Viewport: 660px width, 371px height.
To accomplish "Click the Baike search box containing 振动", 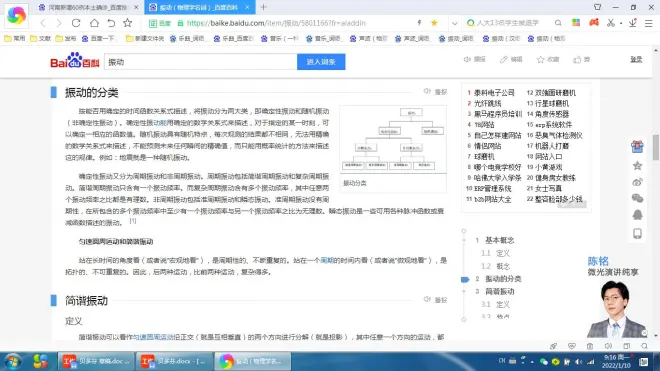I will tap(200, 62).
